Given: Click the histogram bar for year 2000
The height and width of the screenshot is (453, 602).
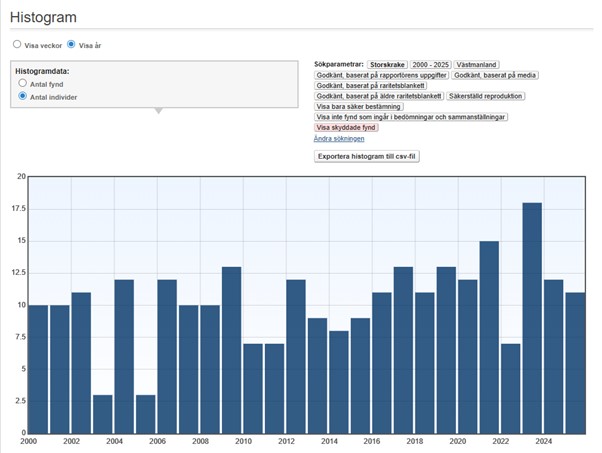Looking at the screenshot, I should tap(38, 370).
